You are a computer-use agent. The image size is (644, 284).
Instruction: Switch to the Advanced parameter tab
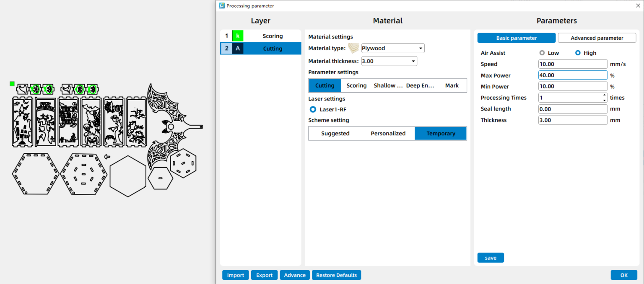[597, 38]
